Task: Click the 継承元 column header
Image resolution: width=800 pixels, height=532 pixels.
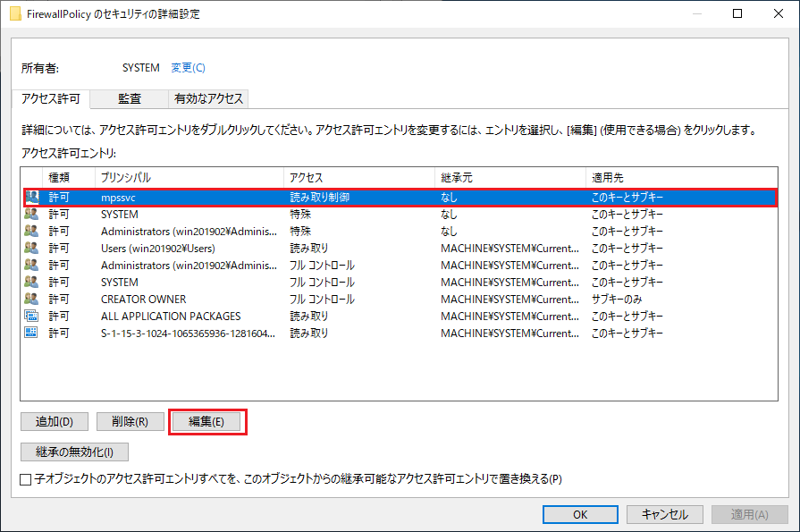Action: [510, 178]
